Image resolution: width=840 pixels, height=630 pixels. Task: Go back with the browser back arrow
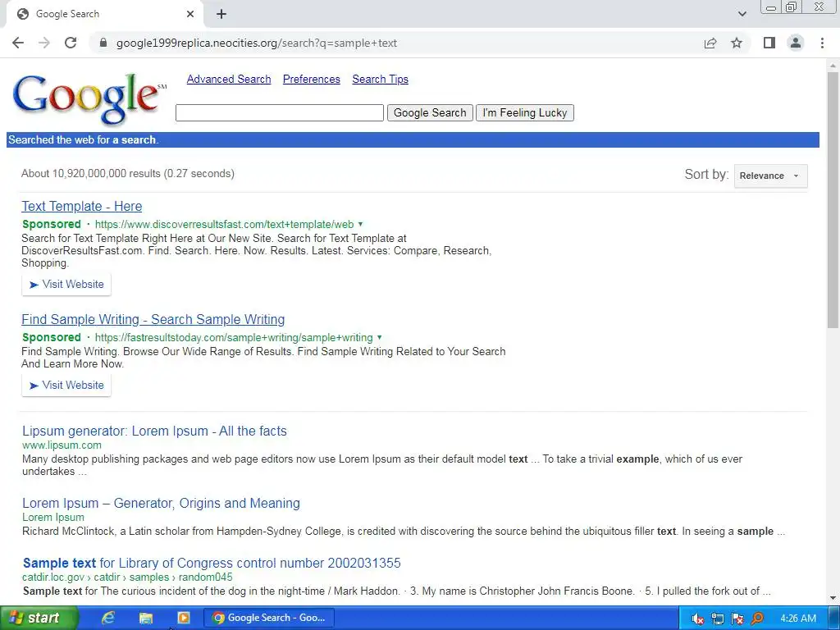18,43
